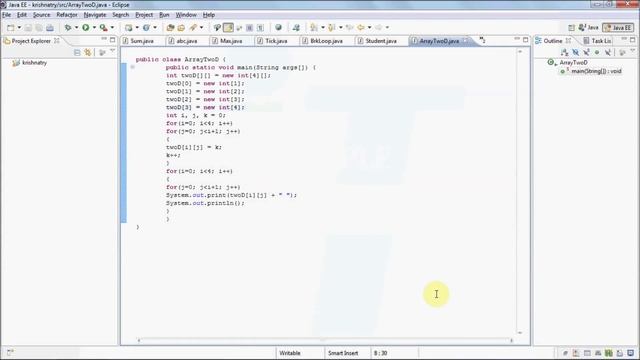This screenshot has width=640, height=360.
Task: Select the Java EE perspective button
Action: point(618,28)
